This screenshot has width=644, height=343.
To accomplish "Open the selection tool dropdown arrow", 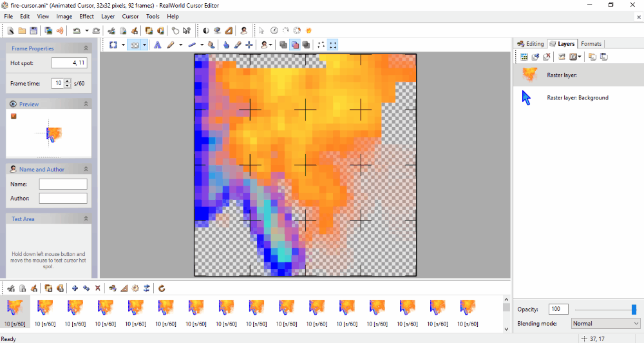I will 123,45.
